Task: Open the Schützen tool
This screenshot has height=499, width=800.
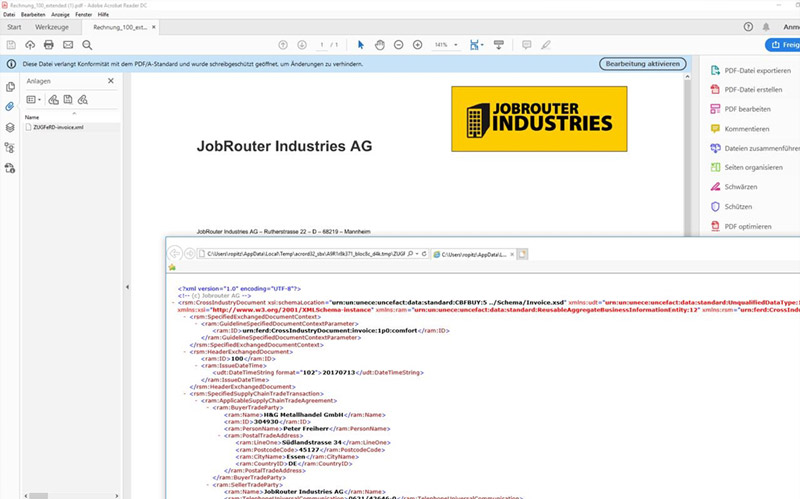Action: point(731,207)
